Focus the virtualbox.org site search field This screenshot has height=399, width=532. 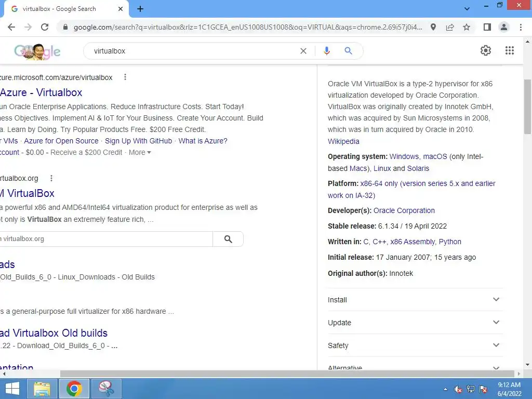106,239
